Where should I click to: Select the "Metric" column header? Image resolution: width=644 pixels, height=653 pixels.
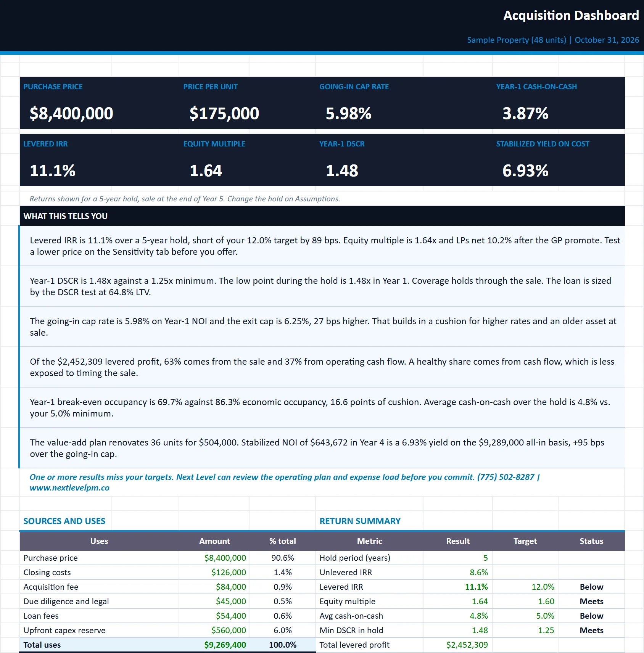[x=369, y=541]
